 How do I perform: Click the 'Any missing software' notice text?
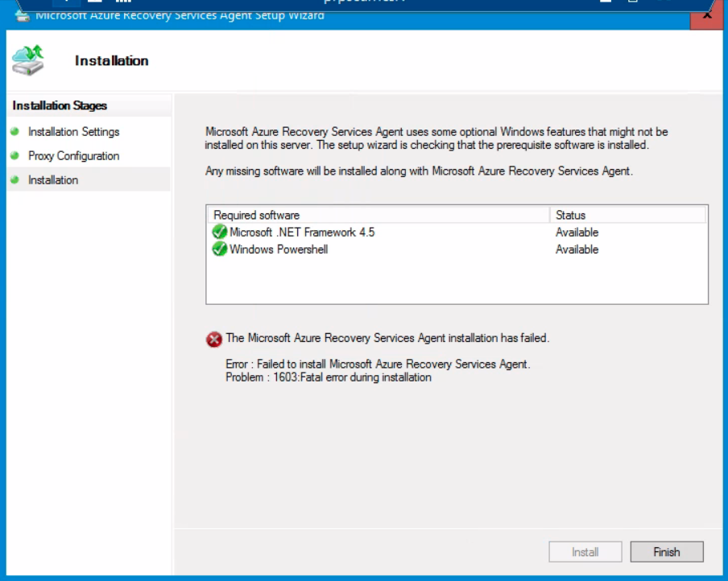419,171
